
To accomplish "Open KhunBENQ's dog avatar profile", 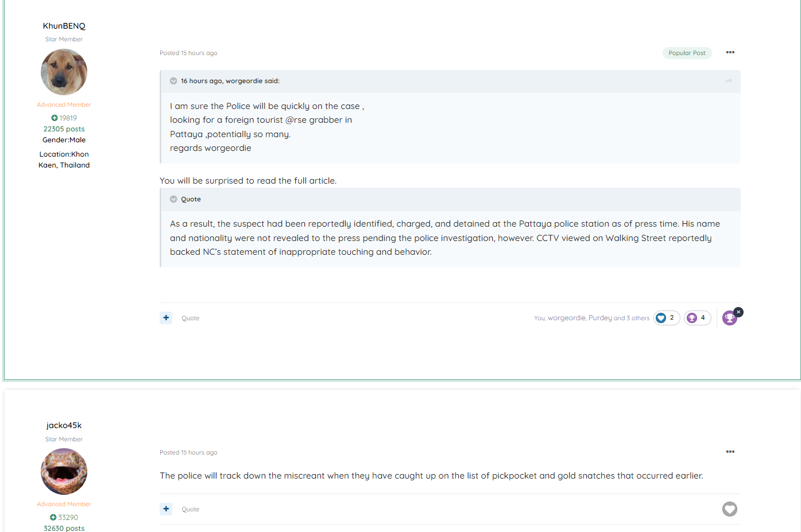I will (x=64, y=72).
